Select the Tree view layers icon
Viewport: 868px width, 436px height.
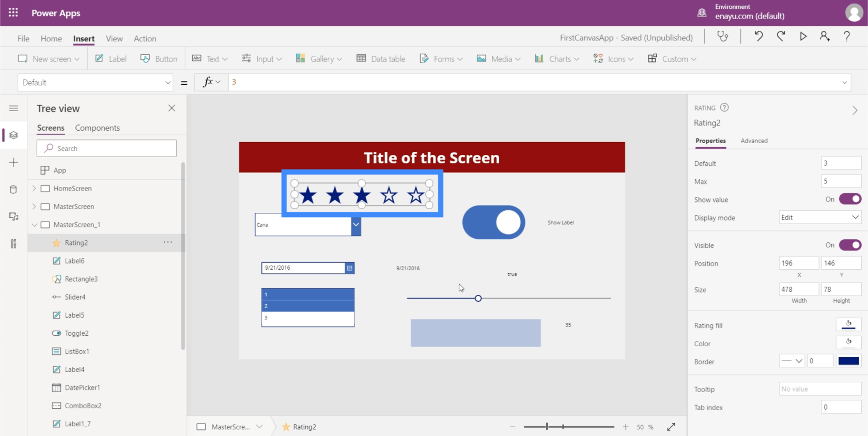(x=14, y=135)
